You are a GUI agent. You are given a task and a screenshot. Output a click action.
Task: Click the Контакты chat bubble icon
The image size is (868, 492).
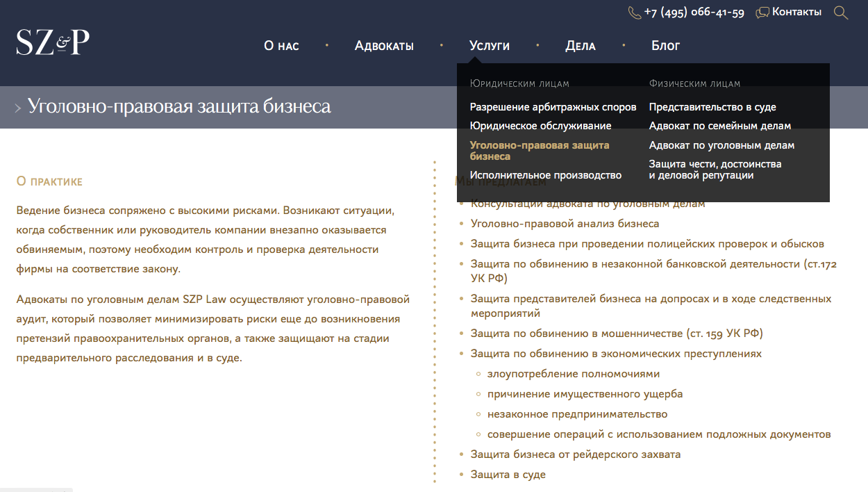click(x=762, y=13)
